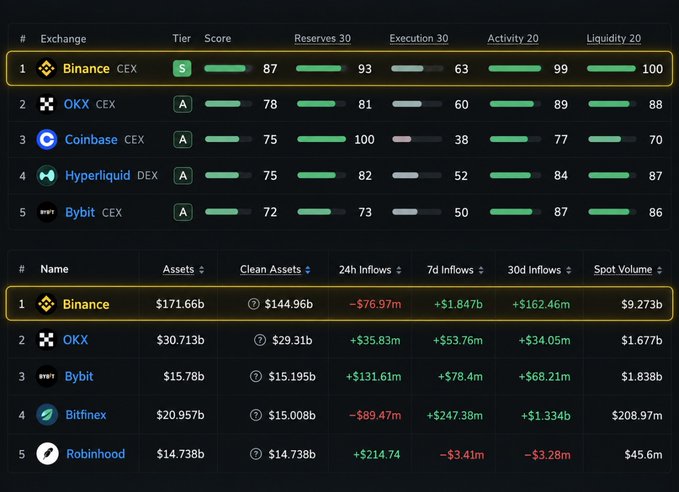Click the Coinbase logo icon
The width and height of the screenshot is (679, 492).
[x=47, y=139]
